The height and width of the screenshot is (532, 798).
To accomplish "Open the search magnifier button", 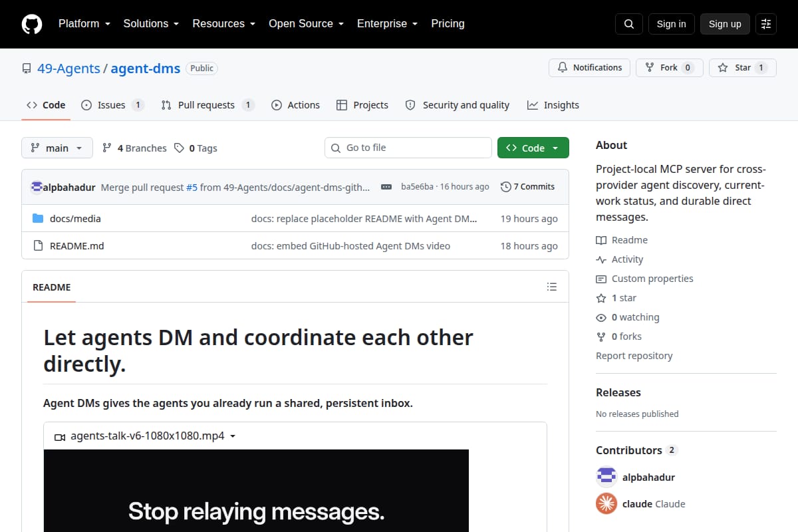I will (629, 24).
